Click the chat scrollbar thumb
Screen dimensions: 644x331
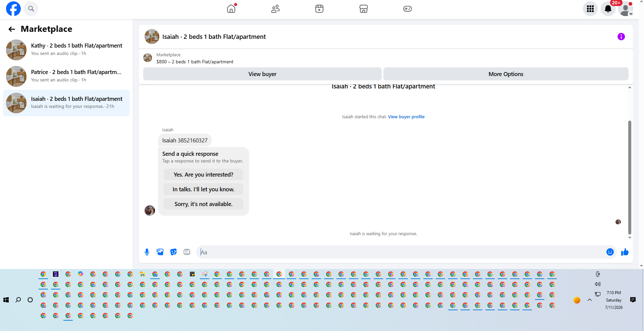(630, 178)
